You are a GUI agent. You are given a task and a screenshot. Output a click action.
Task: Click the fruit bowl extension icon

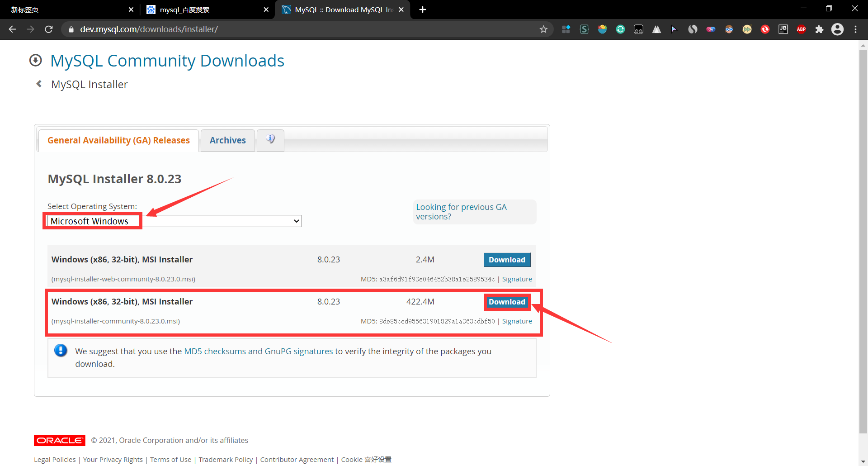coord(602,29)
